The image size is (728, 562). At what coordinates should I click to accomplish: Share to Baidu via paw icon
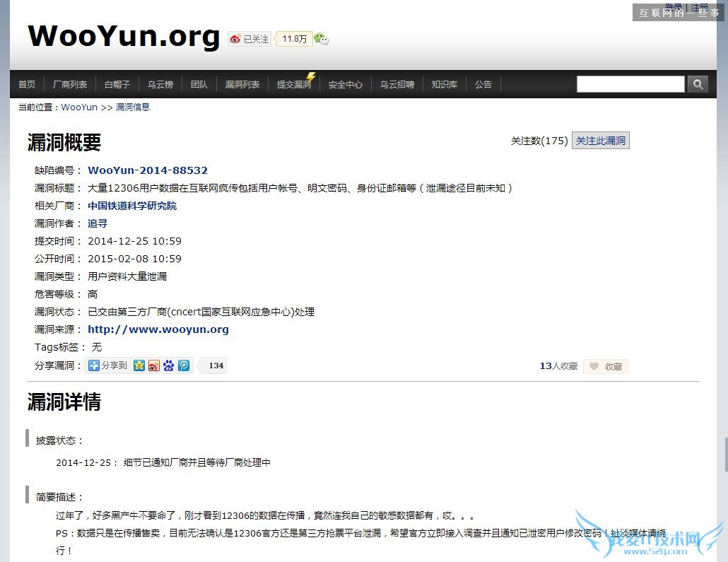pyautogui.click(x=168, y=365)
